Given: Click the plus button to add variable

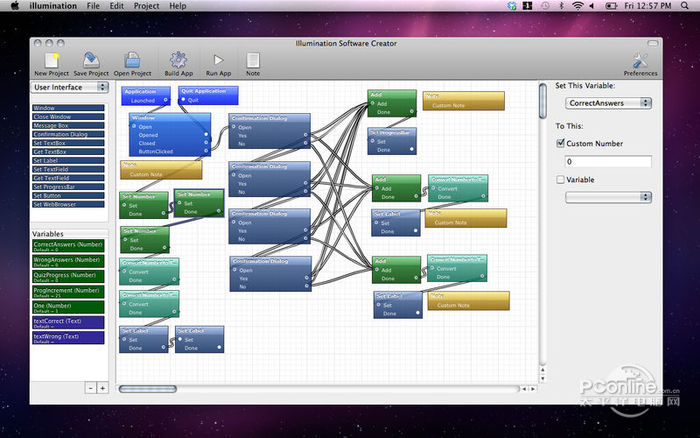Looking at the screenshot, I should tap(102, 388).
